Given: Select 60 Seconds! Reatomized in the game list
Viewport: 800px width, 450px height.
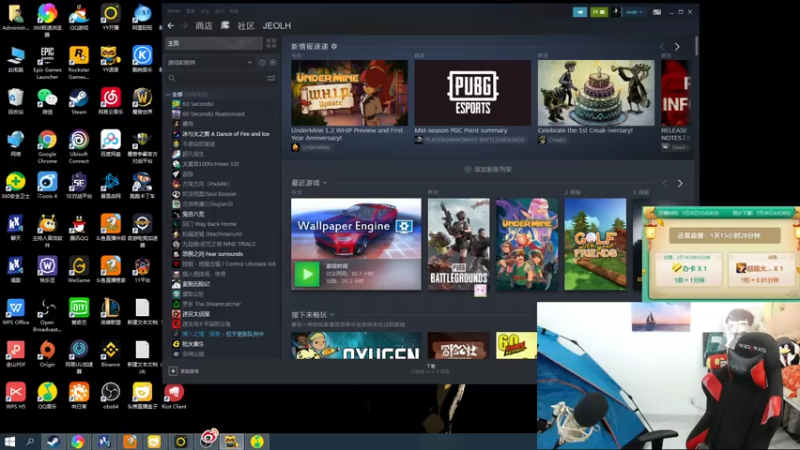Looking at the screenshot, I should [213, 114].
